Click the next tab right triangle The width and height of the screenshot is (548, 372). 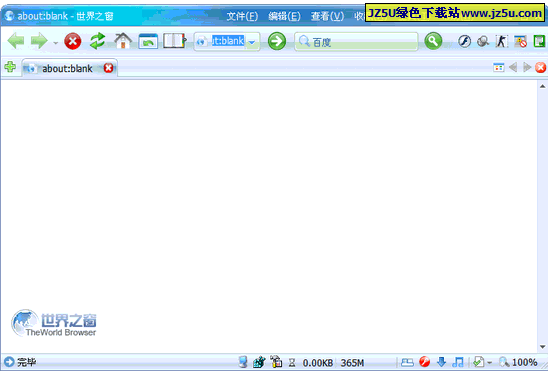point(527,67)
